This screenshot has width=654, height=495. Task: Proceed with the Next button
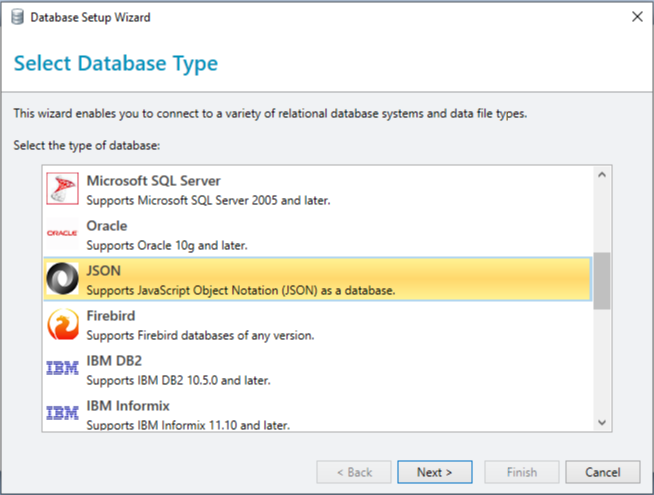click(x=435, y=472)
